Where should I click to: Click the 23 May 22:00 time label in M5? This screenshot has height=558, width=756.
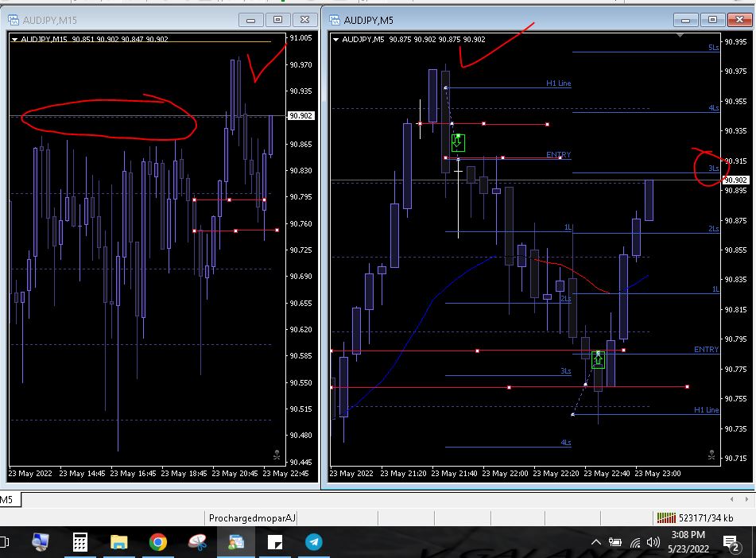click(506, 473)
